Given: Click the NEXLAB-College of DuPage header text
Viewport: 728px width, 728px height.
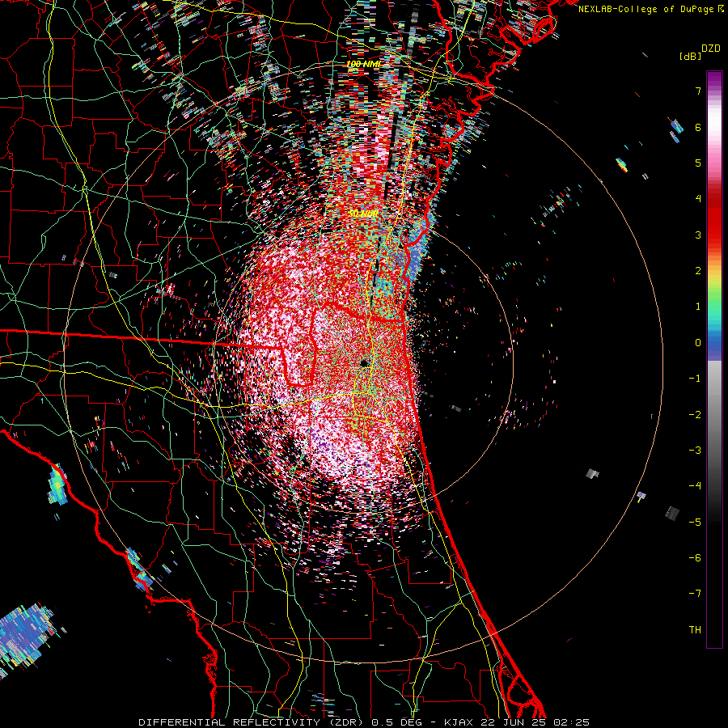Looking at the screenshot, I should 647,9.
